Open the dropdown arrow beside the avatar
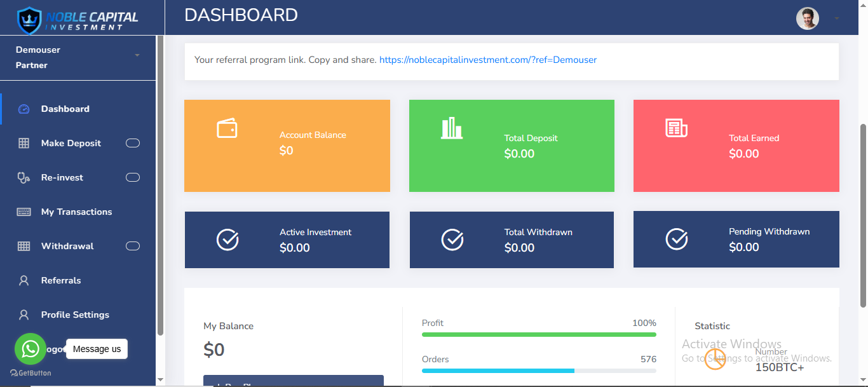Screen dimensions: 868x387 [x=837, y=18]
